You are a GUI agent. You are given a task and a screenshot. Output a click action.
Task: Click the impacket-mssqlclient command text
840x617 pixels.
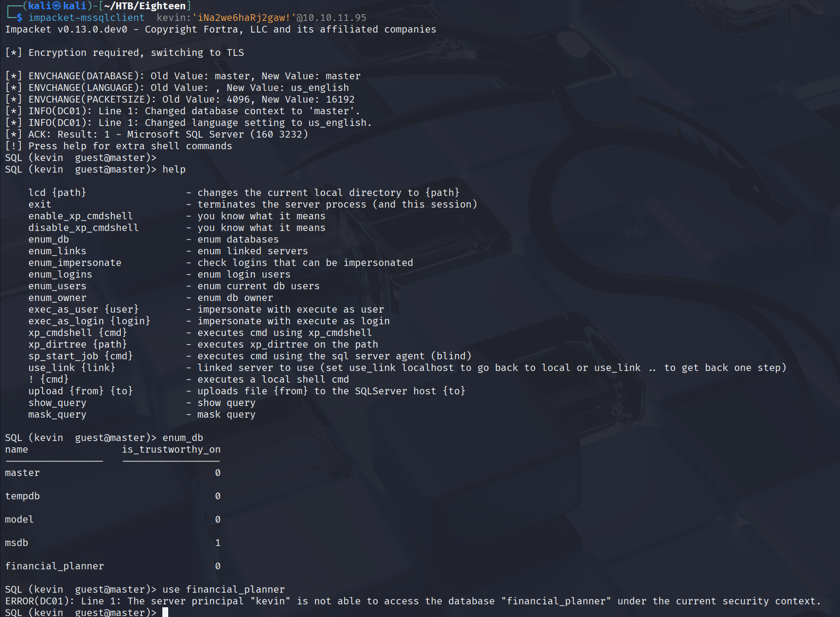87,18
